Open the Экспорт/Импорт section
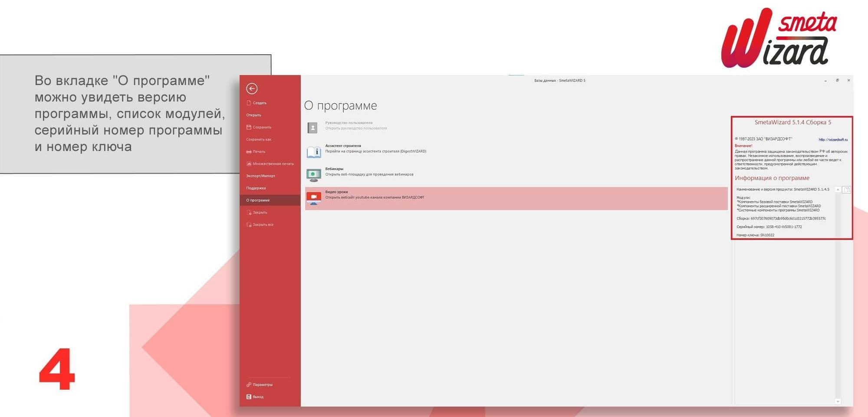Image resolution: width=868 pixels, height=417 pixels. click(260, 176)
